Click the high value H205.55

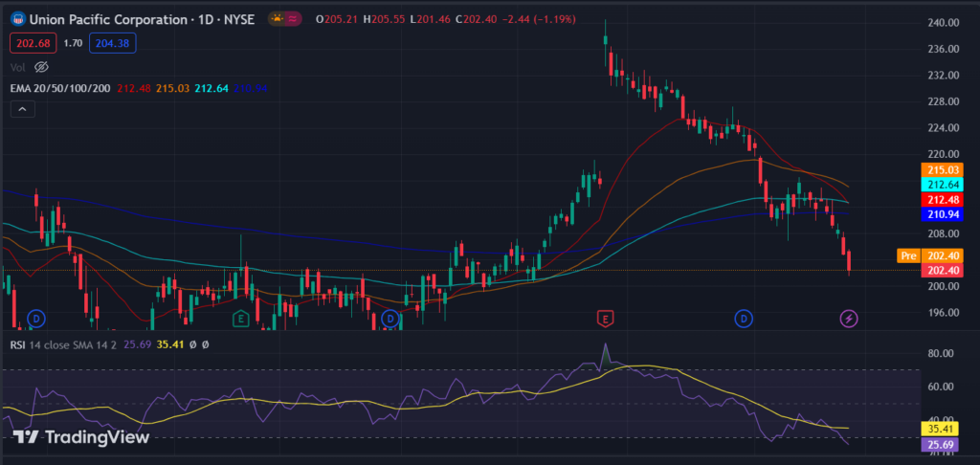pos(387,19)
